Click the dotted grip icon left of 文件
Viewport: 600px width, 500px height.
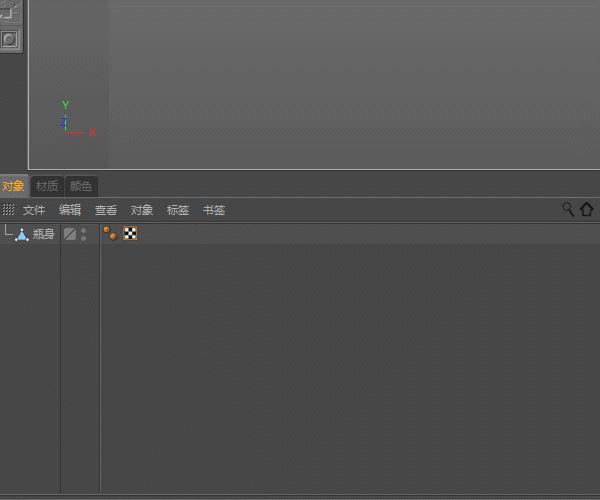8,209
